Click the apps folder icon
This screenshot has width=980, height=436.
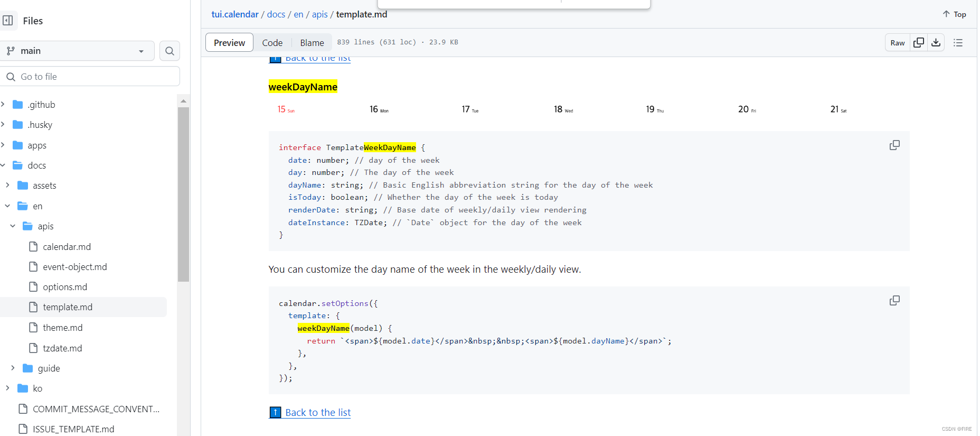pyautogui.click(x=18, y=145)
